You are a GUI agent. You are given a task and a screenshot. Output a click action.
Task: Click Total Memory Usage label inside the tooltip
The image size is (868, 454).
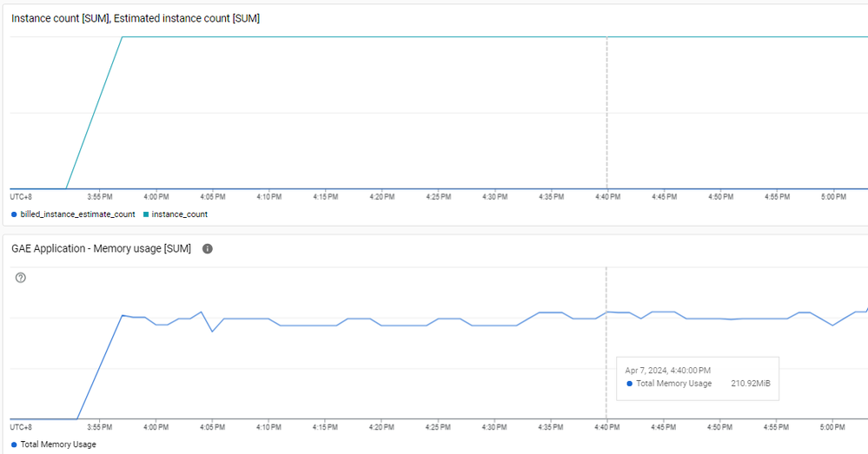[673, 383]
